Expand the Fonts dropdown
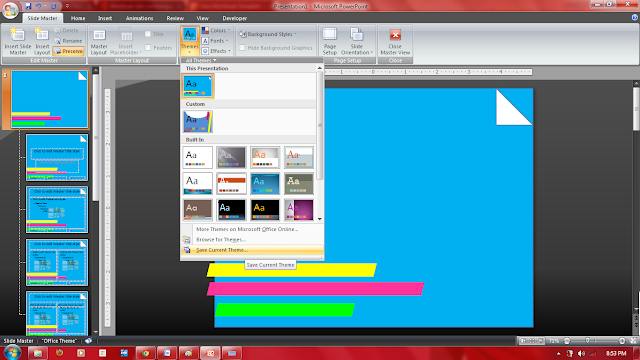The height and width of the screenshot is (360, 640). pyautogui.click(x=215, y=41)
